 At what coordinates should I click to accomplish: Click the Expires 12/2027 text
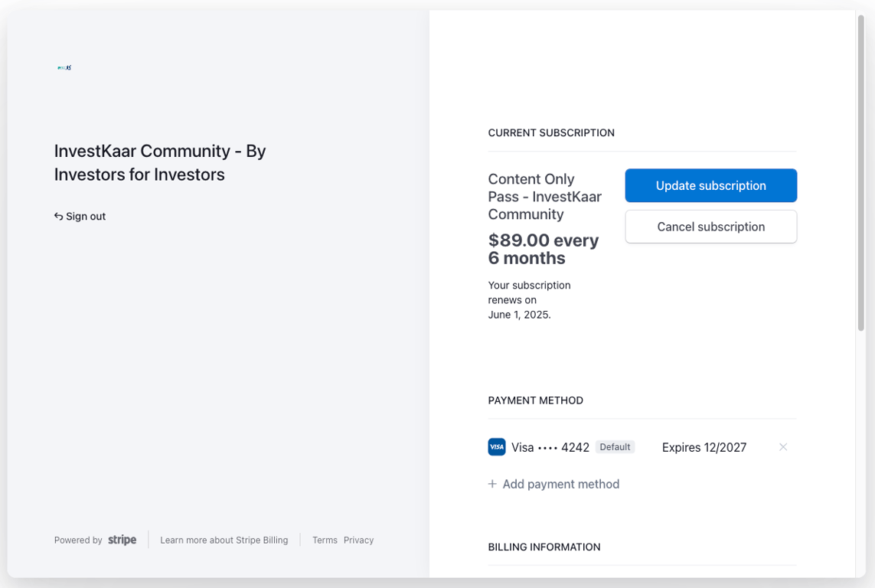[704, 448]
